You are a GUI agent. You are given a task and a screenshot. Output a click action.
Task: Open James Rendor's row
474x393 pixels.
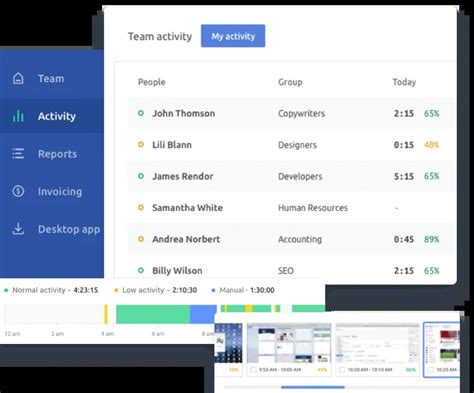tap(292, 176)
